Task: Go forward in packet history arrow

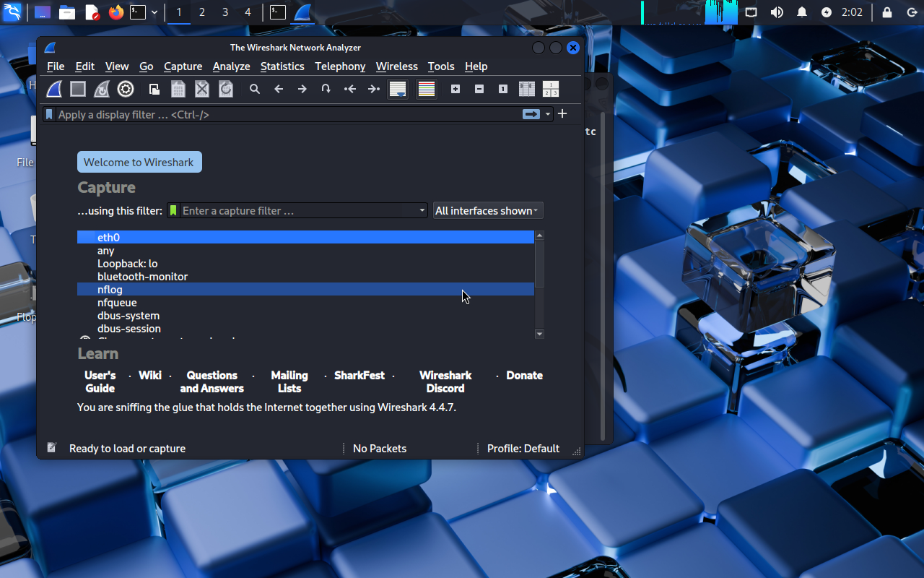Action: (302, 89)
